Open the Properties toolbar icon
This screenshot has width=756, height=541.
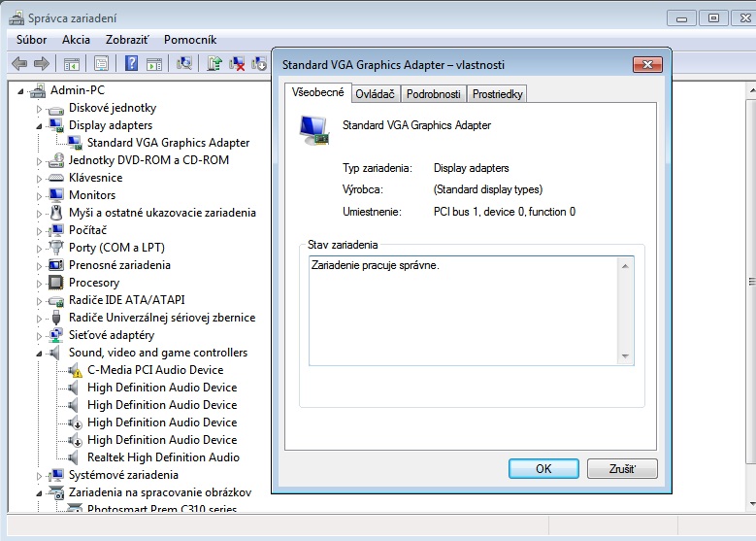[x=101, y=64]
